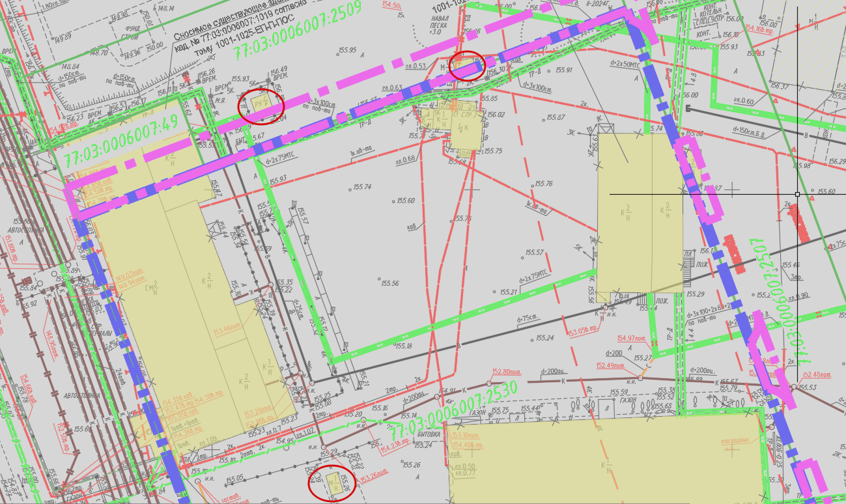This screenshot has width=846, height=504.
Task: Select depth annotation гл.0.53
Action: pyautogui.click(x=415, y=66)
